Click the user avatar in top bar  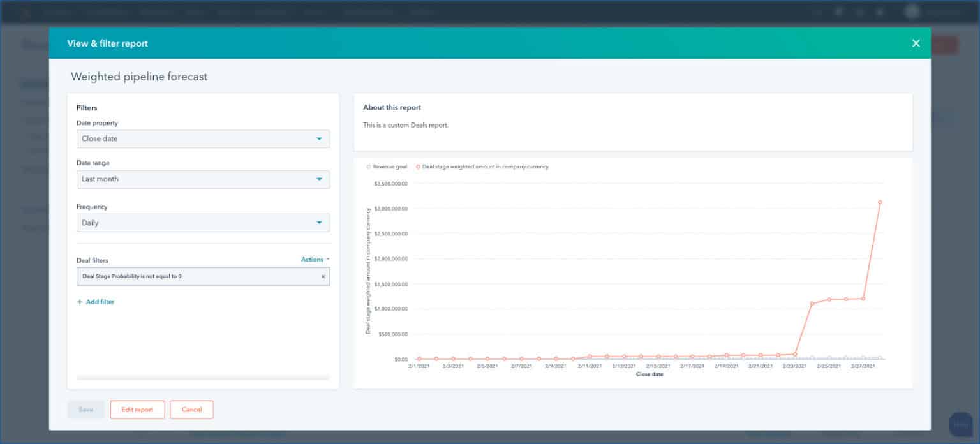[x=912, y=11]
